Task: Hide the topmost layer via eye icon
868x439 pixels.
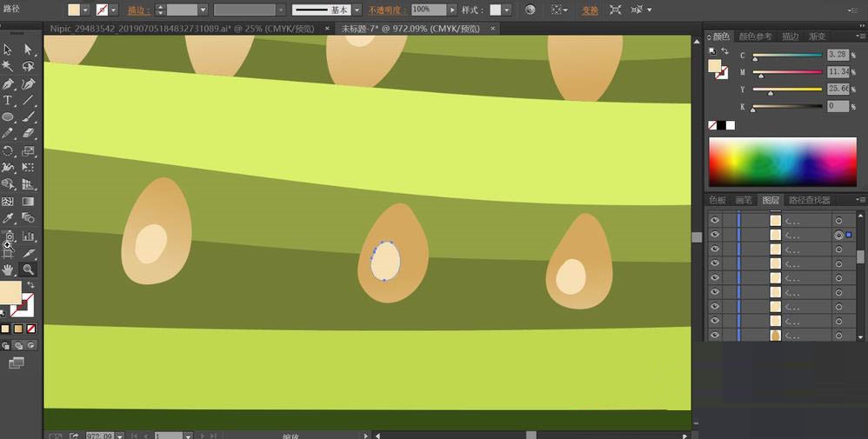Action: click(x=714, y=221)
